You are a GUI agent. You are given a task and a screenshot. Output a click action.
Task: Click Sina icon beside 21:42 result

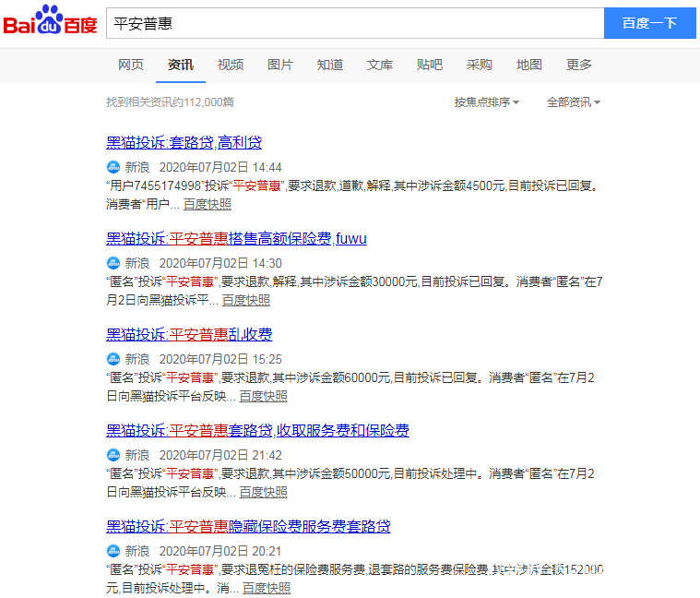click(x=113, y=455)
